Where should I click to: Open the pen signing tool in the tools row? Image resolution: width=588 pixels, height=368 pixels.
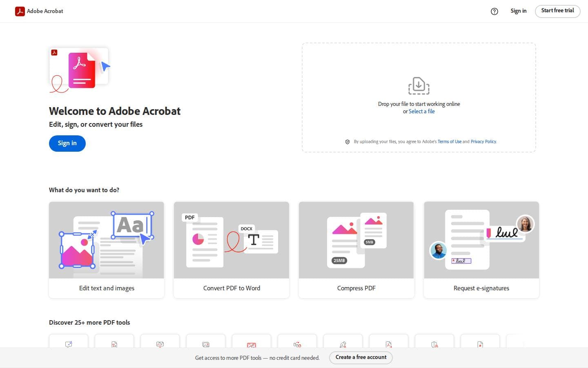[x=343, y=344]
